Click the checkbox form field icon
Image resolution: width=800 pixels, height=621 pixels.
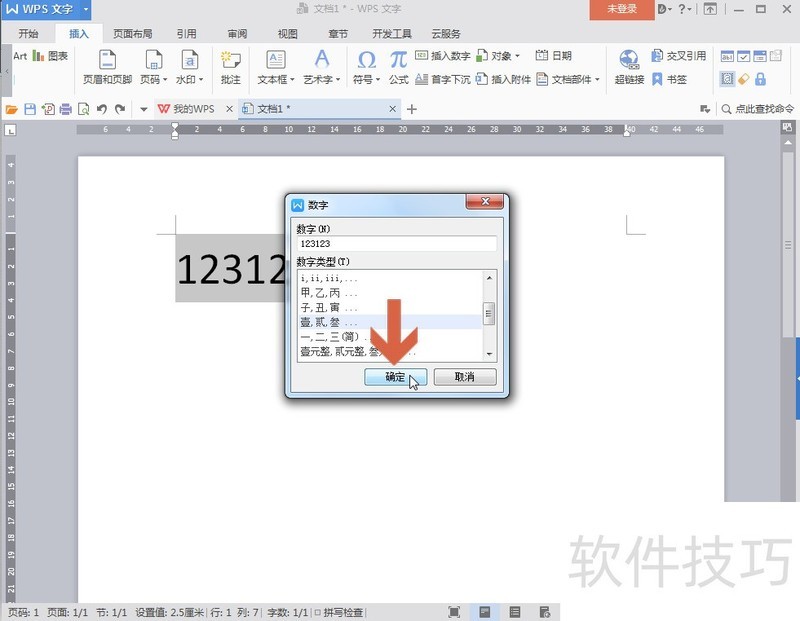tap(743, 56)
